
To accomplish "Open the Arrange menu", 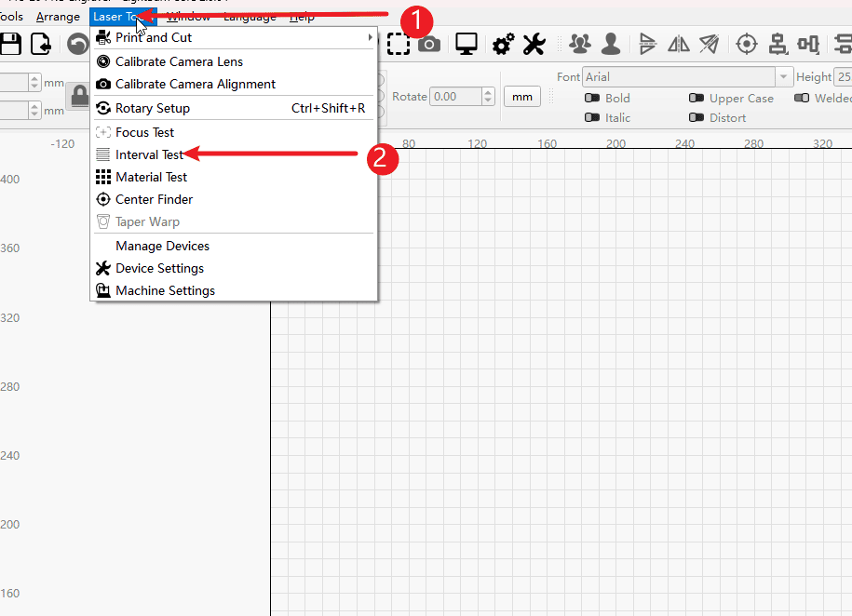I will pos(58,17).
